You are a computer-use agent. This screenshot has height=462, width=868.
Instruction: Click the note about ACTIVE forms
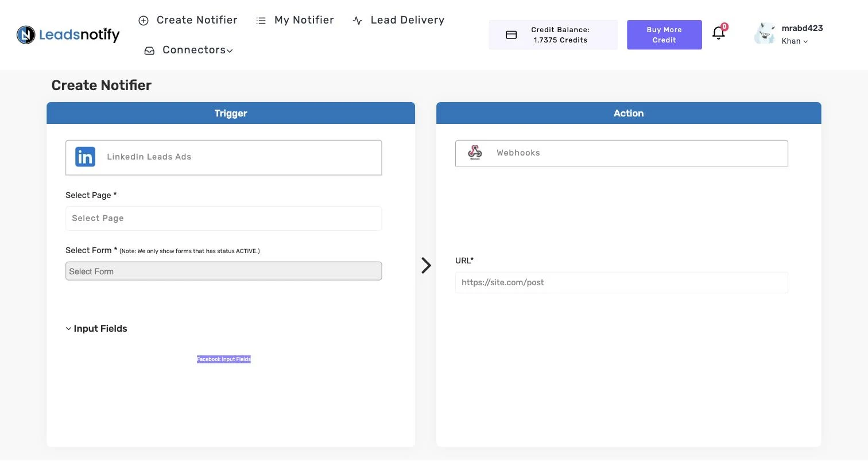click(189, 251)
